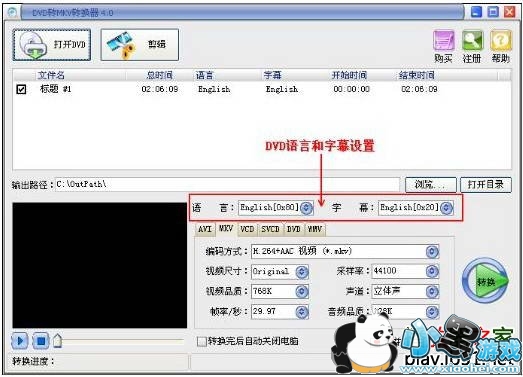Open the 帮助 (Help) question mark icon

point(501,41)
